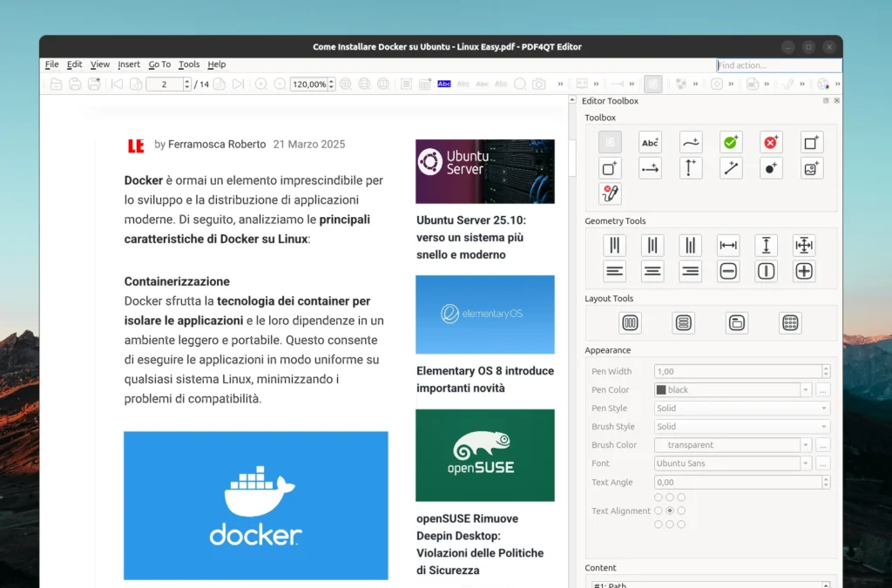
Task: Click the Pen Color more options button
Action: (x=822, y=390)
